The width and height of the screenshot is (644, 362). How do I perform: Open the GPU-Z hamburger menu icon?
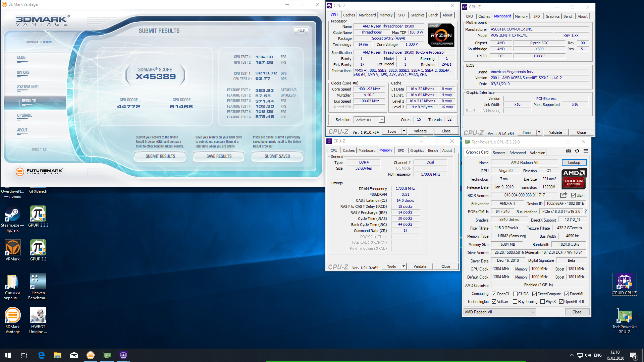point(586,151)
